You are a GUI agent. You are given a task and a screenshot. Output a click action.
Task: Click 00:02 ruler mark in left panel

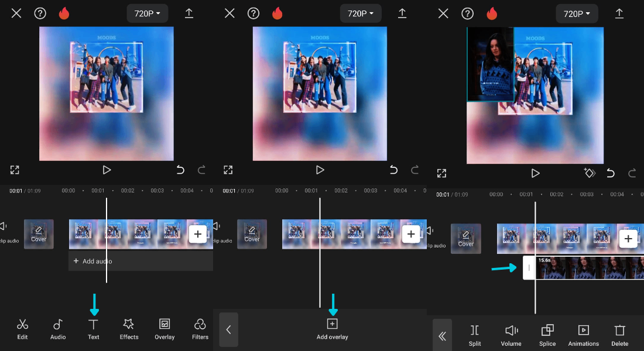128,191
